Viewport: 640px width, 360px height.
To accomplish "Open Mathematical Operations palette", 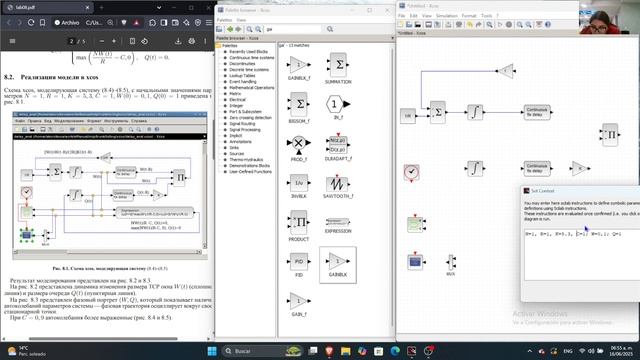I will (251, 87).
